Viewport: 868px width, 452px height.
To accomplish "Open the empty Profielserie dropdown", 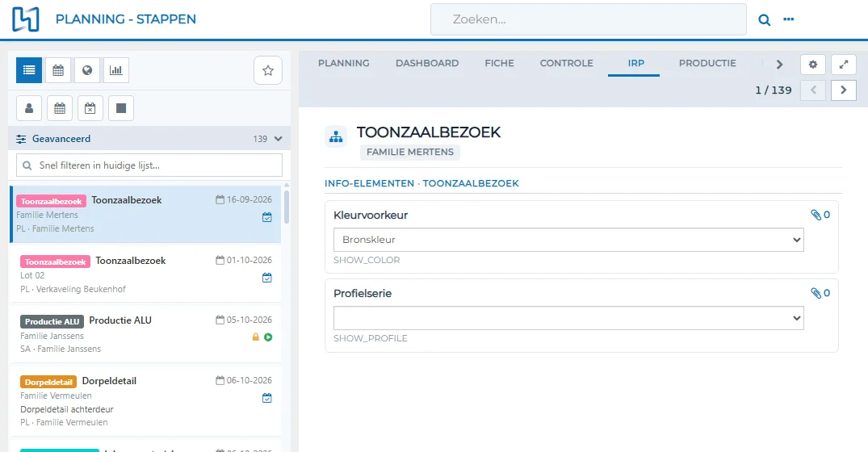I will tap(568, 318).
